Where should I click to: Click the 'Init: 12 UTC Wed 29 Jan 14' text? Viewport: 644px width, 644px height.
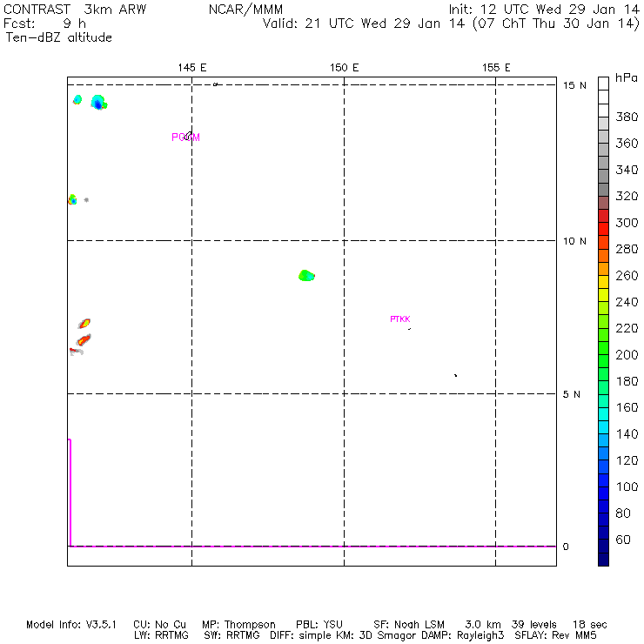point(544,10)
